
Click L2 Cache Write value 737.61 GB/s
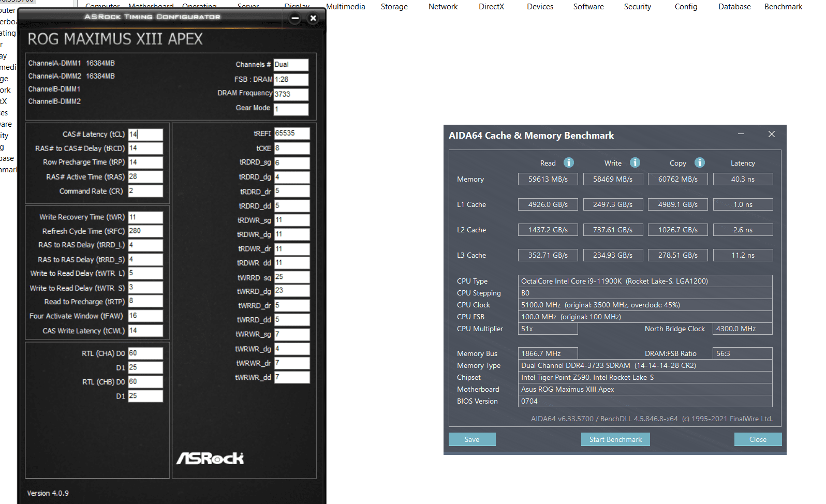613,230
